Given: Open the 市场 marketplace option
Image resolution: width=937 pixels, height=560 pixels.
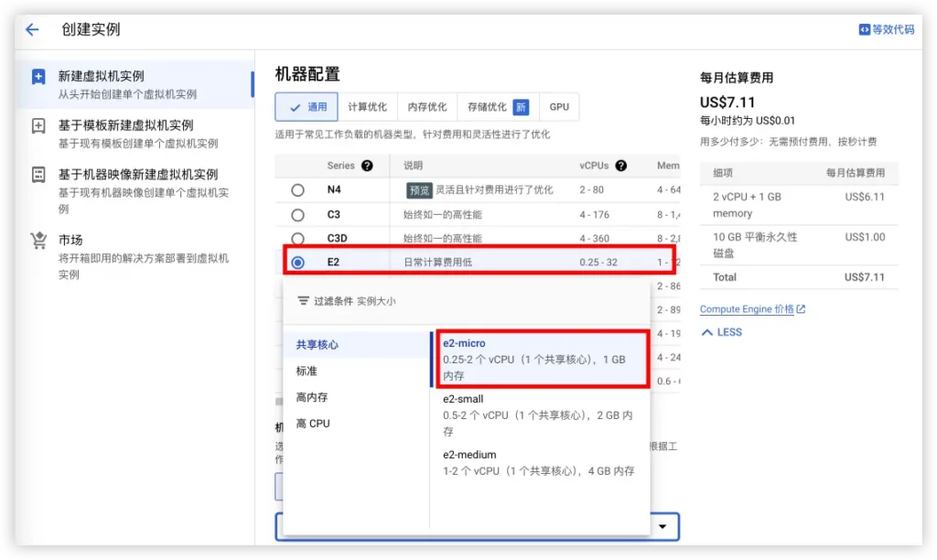Looking at the screenshot, I should pyautogui.click(x=135, y=256).
